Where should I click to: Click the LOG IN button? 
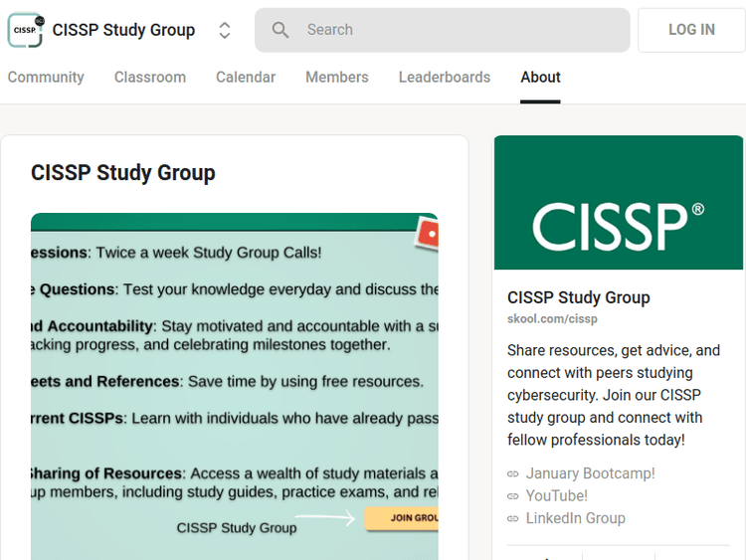tap(691, 30)
